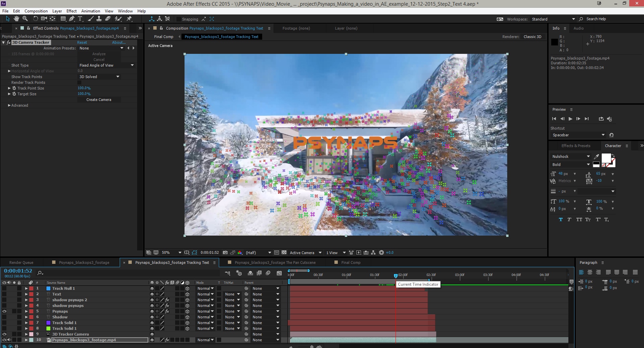Click the Graph Editor icon in timeline

(x=279, y=273)
